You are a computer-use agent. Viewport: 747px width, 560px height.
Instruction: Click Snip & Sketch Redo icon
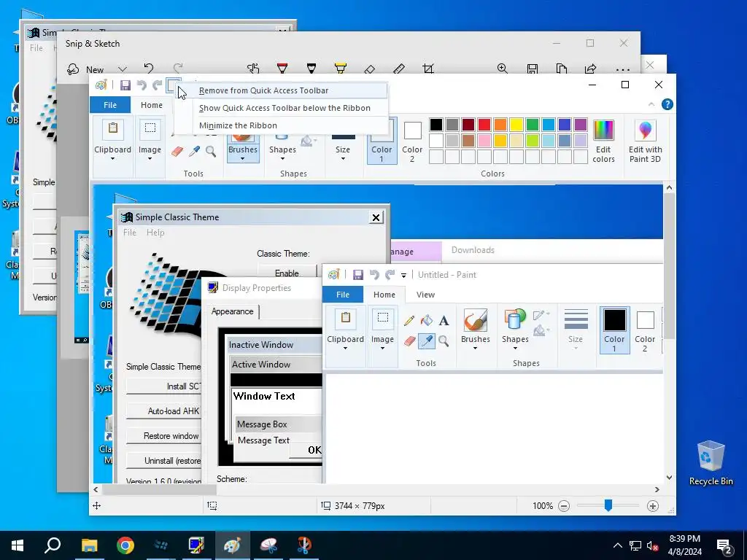178,69
